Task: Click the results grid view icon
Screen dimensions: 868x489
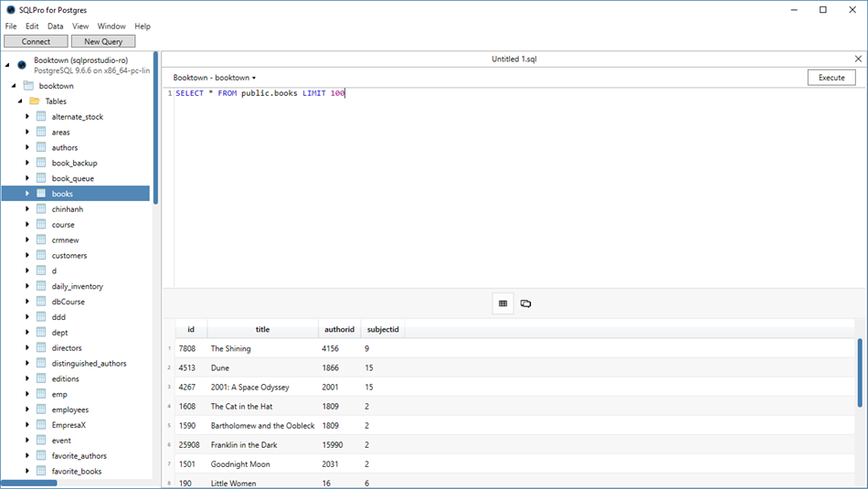Action: coord(503,303)
